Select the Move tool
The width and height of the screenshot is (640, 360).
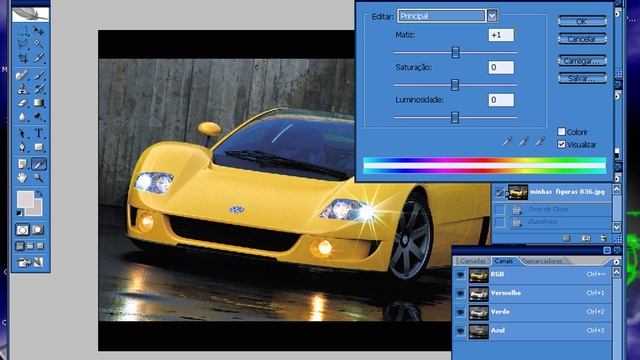coord(39,31)
